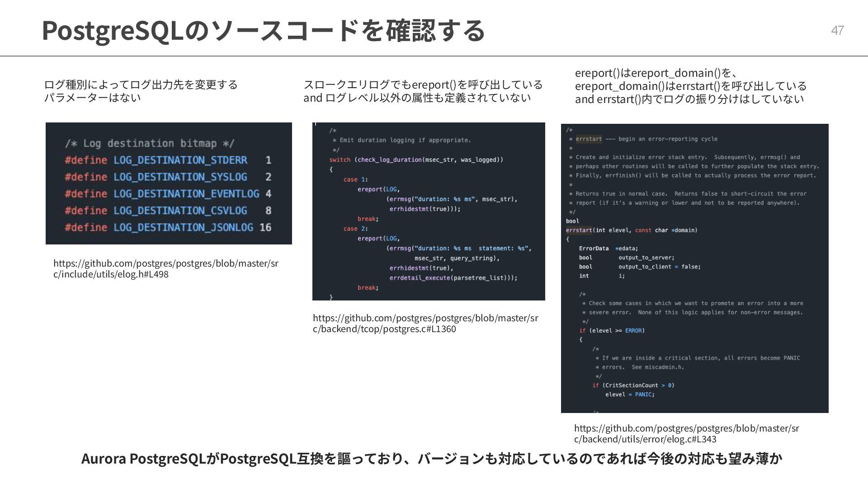The width and height of the screenshot is (868, 488).
Task: Click the text about log destination parameters
Action: coord(141,91)
